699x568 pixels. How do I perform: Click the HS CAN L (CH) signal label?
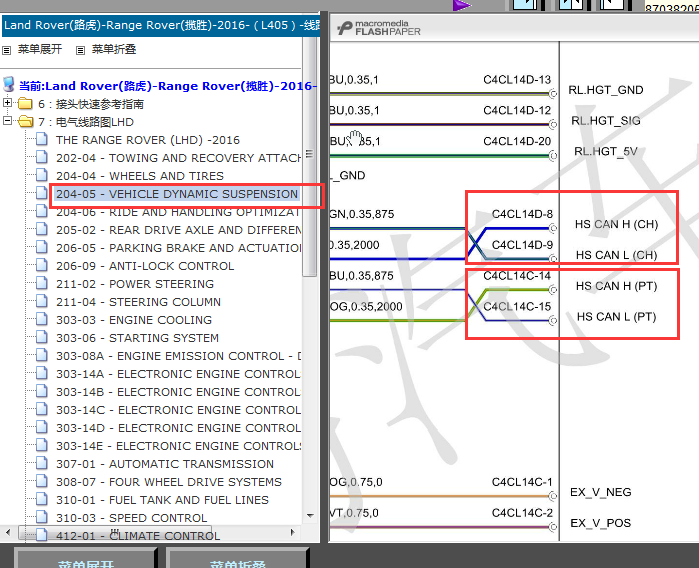point(617,255)
